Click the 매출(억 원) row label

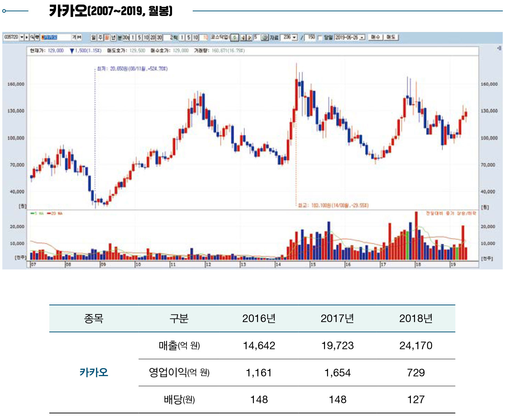pos(179,345)
